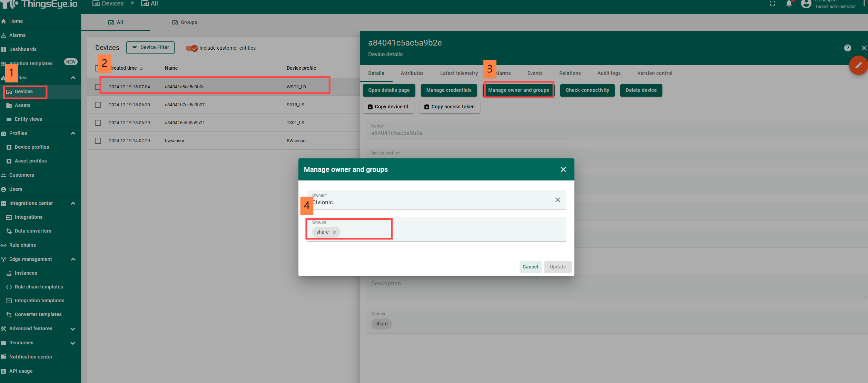868x383 pixels.
Task: Collapse the Profiles sidebar section
Action: pos(73,133)
